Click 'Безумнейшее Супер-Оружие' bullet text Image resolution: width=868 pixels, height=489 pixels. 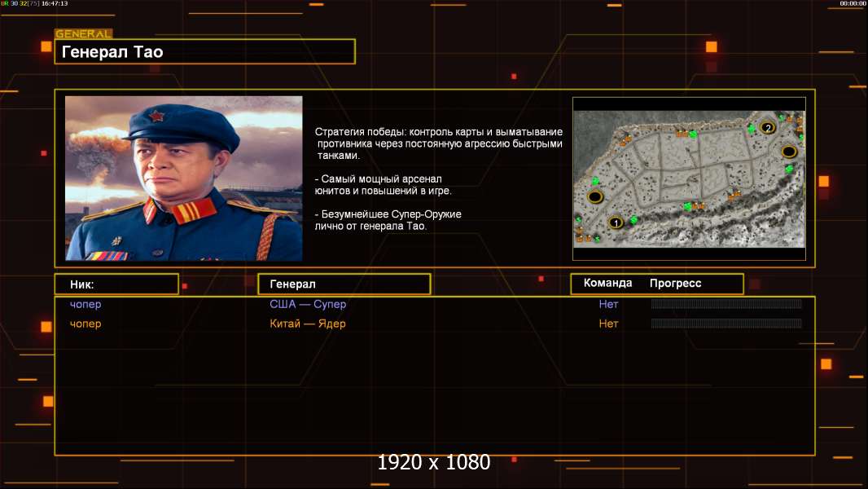tap(388, 220)
